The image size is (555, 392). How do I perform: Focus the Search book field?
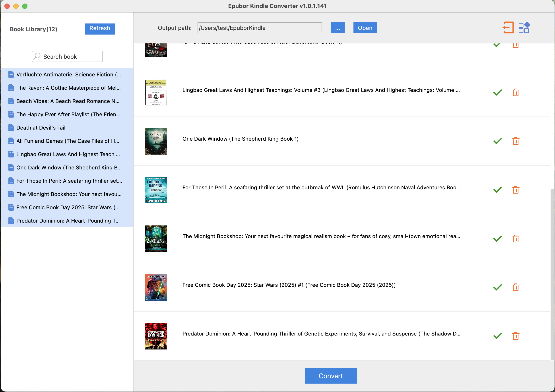[67, 56]
